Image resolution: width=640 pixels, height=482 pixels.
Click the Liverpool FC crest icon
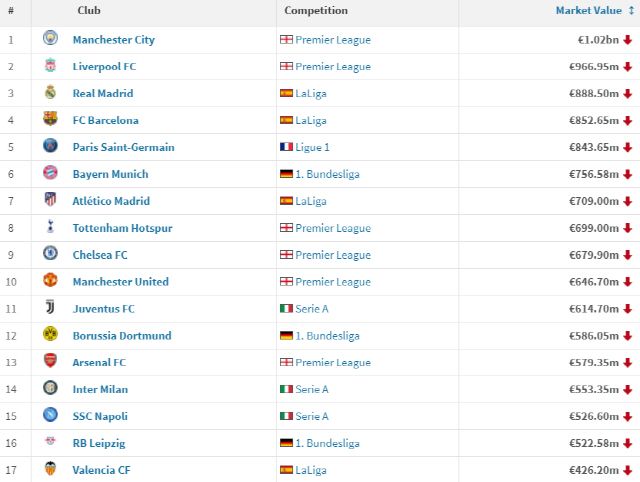pos(50,67)
